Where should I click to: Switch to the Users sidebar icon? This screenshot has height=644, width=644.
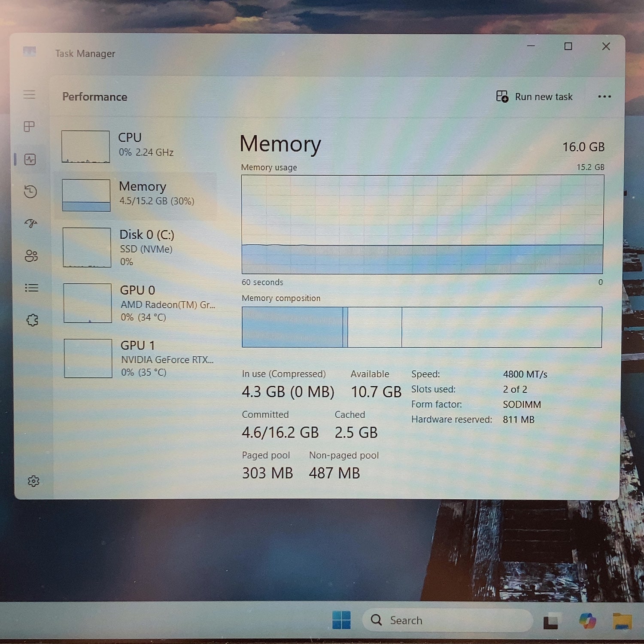pos(31,256)
